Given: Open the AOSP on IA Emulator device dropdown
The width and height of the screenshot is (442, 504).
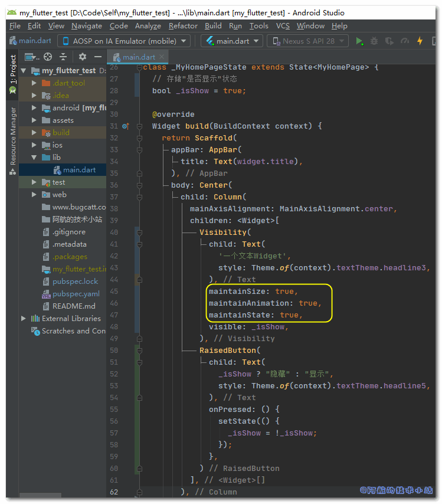Looking at the screenshot, I should click(x=123, y=41).
